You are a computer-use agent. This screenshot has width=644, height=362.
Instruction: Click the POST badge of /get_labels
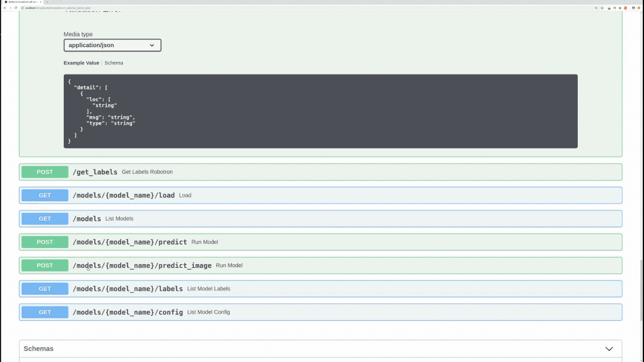pyautogui.click(x=45, y=172)
